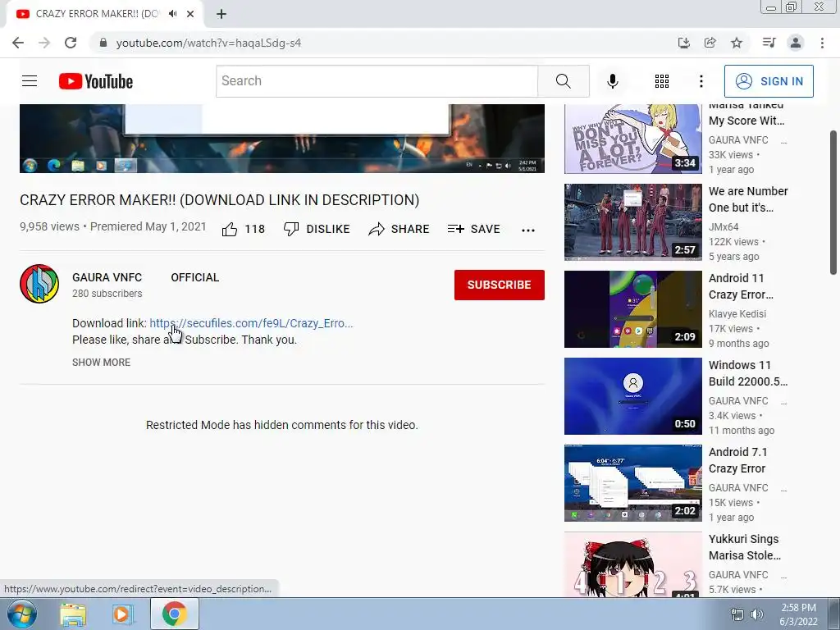Image resolution: width=840 pixels, height=630 pixels.
Task: Open the 'We are Number One but it's...' title
Action: coord(748,199)
